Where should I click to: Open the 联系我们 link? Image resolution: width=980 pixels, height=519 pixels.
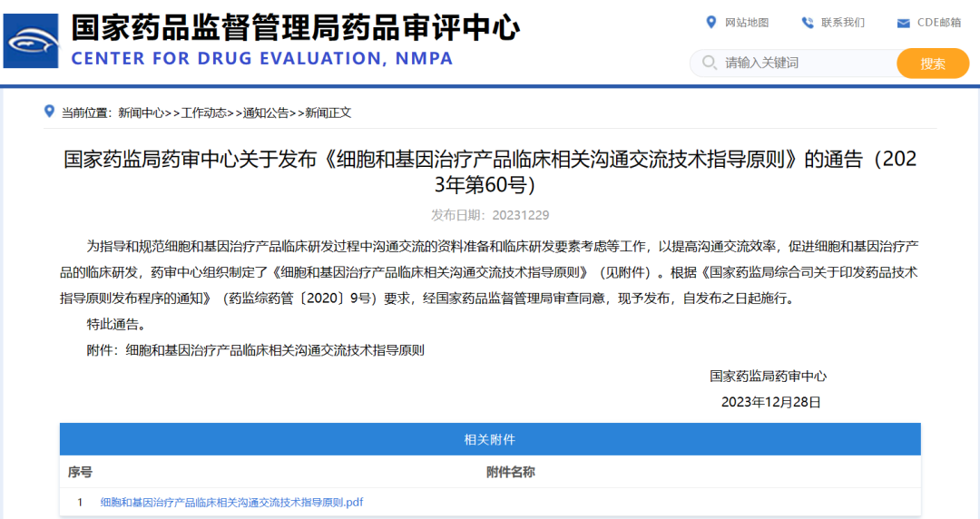[x=842, y=23]
